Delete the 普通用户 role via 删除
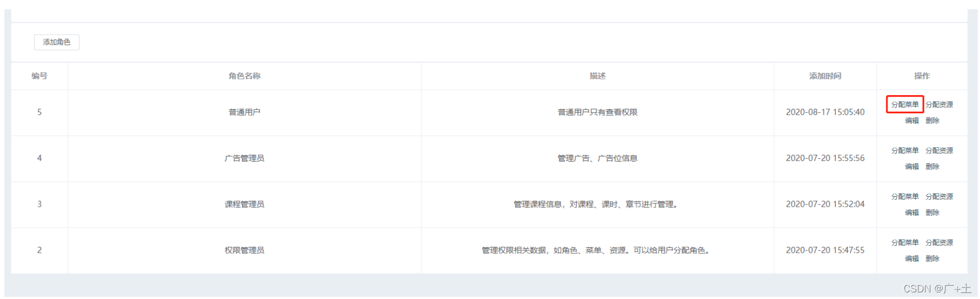This screenshot has width=980, height=299. click(932, 120)
